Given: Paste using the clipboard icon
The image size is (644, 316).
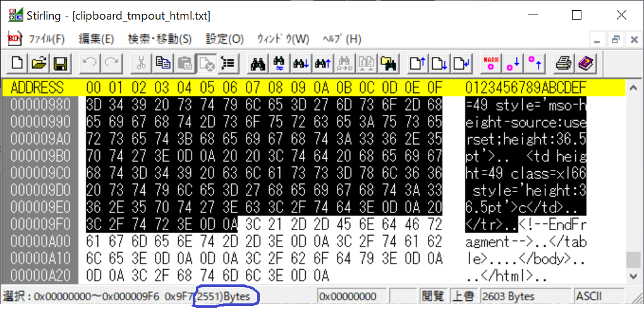Looking at the screenshot, I should 185,63.
